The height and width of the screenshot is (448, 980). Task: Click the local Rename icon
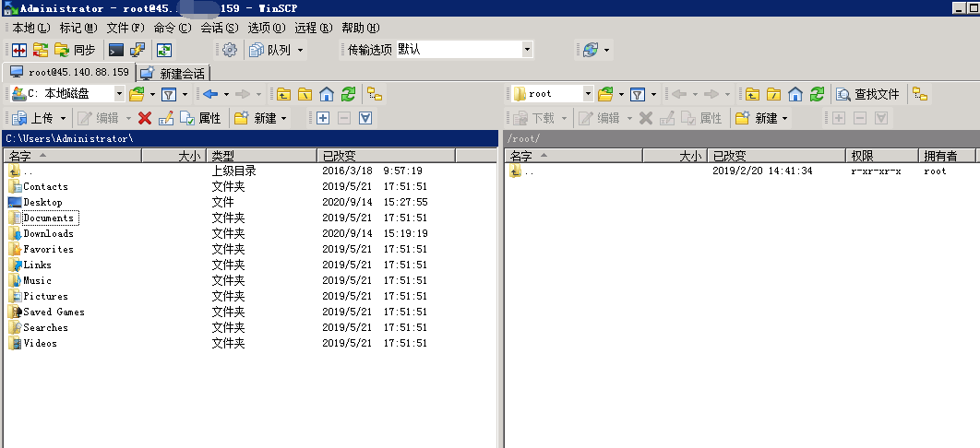(x=165, y=118)
